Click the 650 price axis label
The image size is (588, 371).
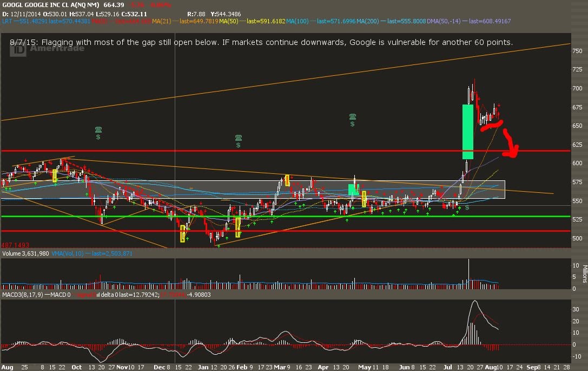point(578,126)
